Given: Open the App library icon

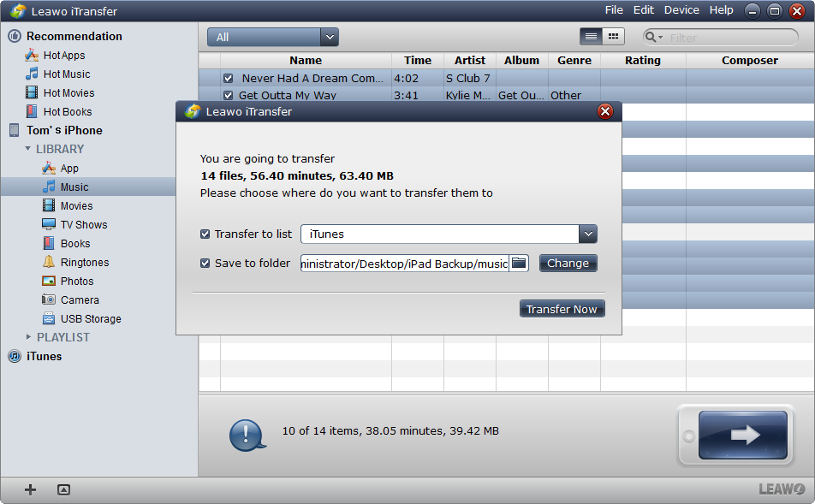Looking at the screenshot, I should pos(49,168).
